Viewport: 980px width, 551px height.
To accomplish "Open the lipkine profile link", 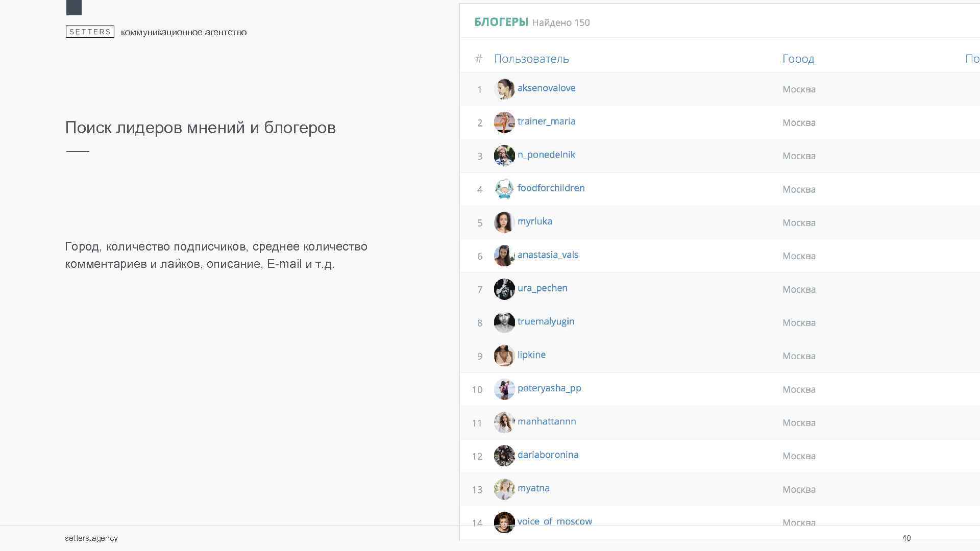I will click(x=531, y=355).
